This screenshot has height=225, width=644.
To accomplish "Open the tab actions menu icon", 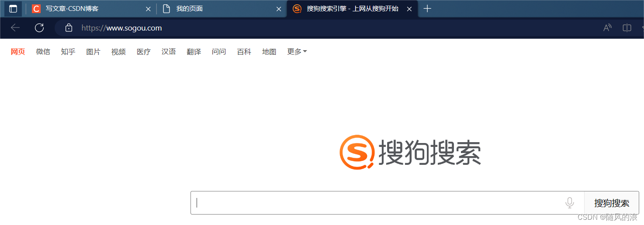I will point(13,9).
